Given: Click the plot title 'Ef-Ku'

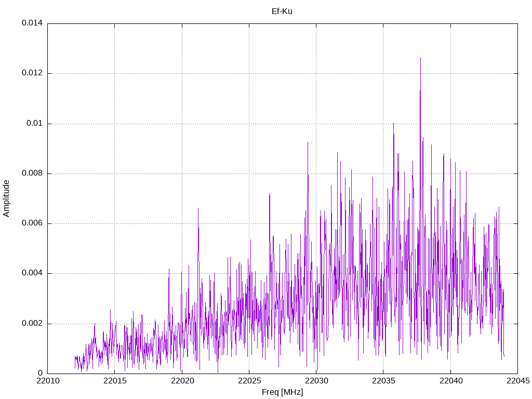Looking at the screenshot, I should click(282, 11).
